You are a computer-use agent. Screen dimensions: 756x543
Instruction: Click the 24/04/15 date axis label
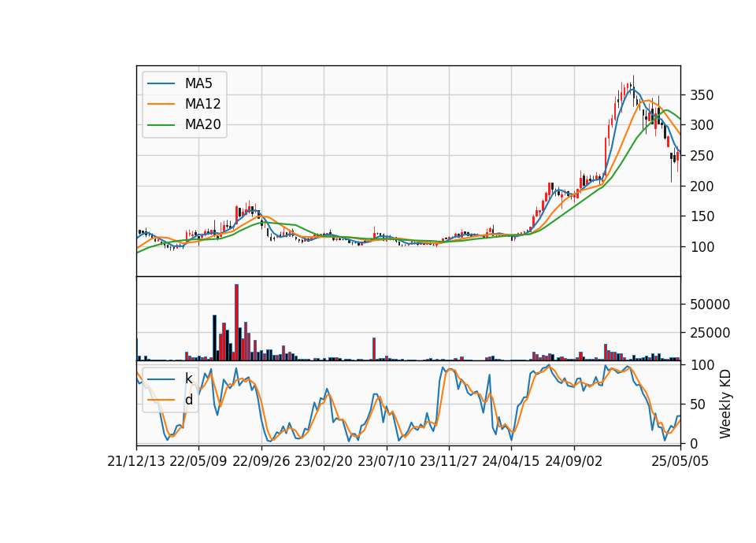coord(511,461)
